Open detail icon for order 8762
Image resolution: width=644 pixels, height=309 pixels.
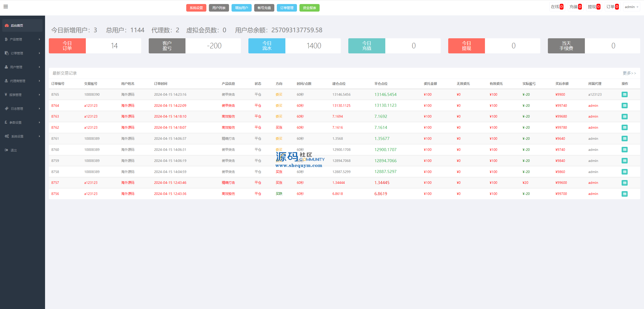tap(624, 127)
